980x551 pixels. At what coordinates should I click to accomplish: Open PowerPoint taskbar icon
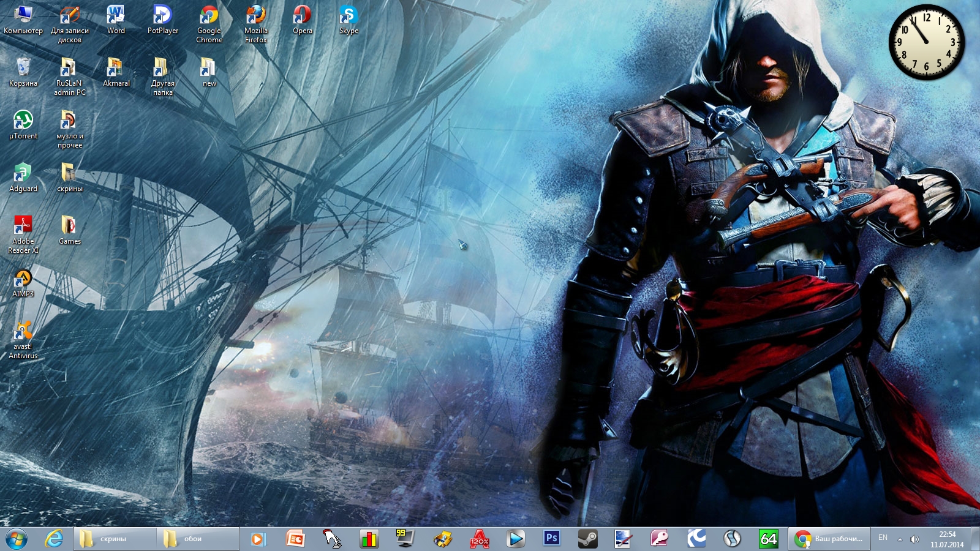[x=296, y=539]
